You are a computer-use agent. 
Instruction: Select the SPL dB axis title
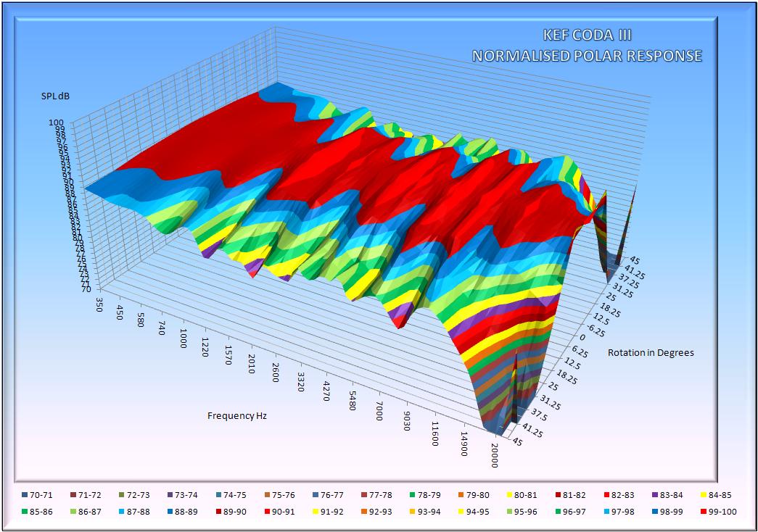(x=55, y=96)
